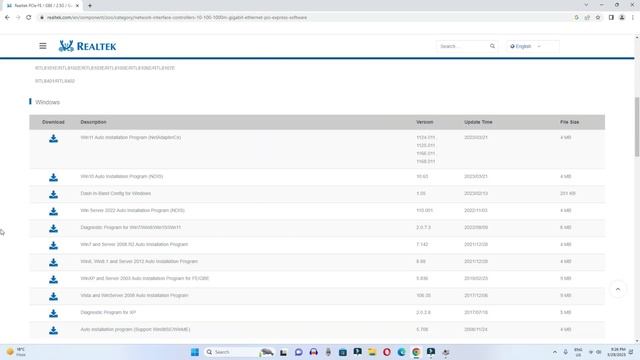Click the page vertical scrollbar thumb
Image resolution: width=640 pixels, height=360 pixels.
tap(637, 127)
